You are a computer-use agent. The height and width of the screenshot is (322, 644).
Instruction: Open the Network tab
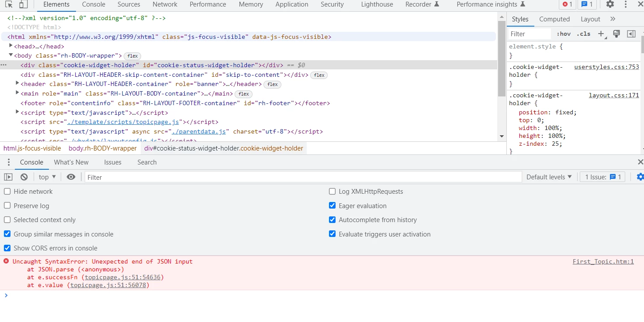(165, 4)
